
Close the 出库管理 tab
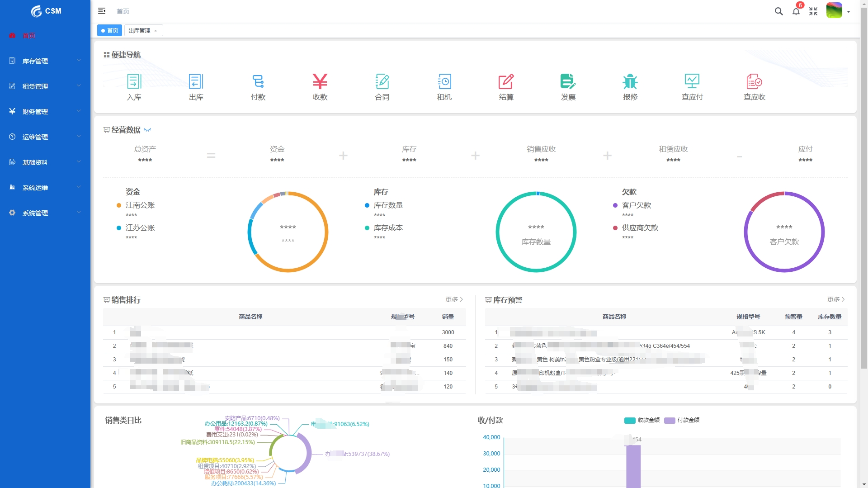click(156, 31)
